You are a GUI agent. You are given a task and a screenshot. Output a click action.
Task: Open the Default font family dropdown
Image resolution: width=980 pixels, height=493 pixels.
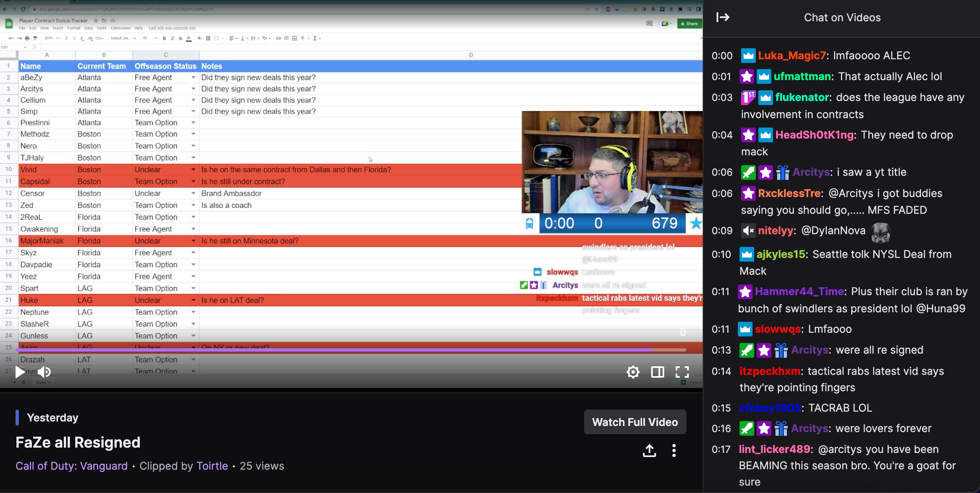(x=123, y=38)
